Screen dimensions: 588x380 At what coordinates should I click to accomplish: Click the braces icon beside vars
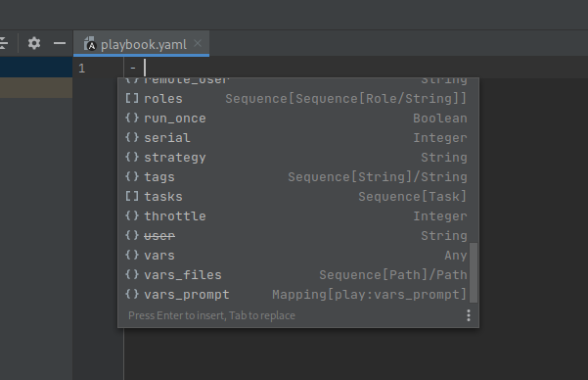[132, 255]
